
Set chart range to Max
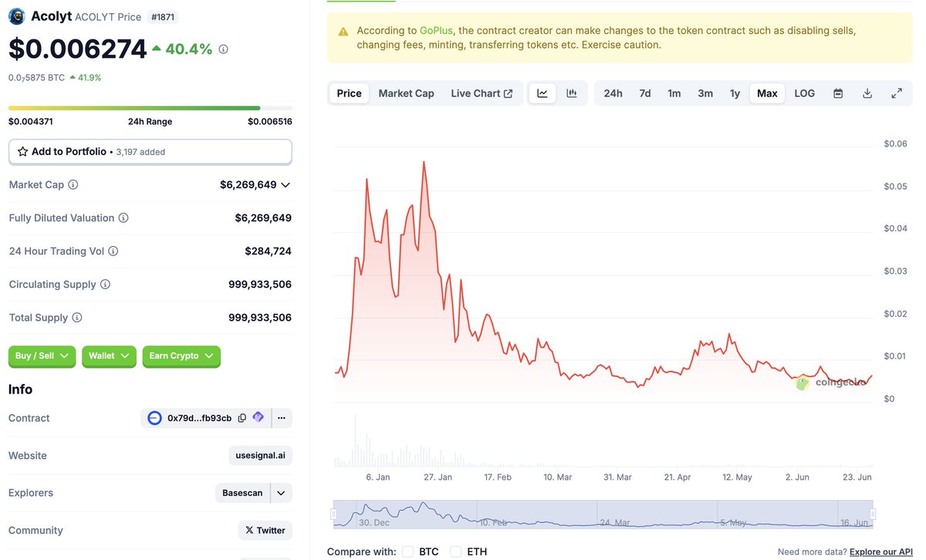(x=767, y=93)
